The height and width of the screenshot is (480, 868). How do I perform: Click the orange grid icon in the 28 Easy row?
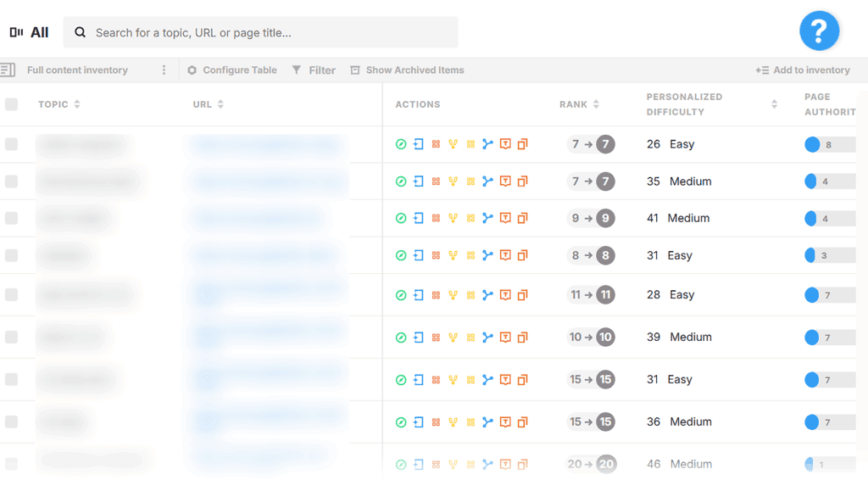(x=437, y=295)
